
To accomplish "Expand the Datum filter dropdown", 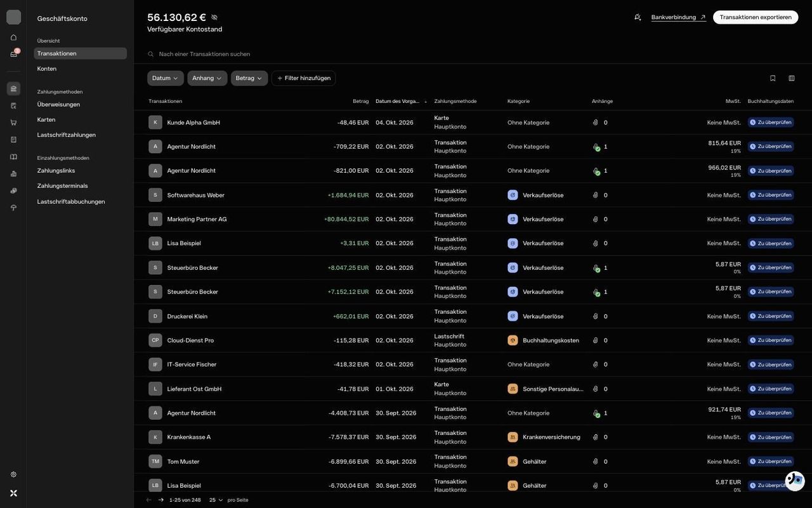I will click(166, 78).
